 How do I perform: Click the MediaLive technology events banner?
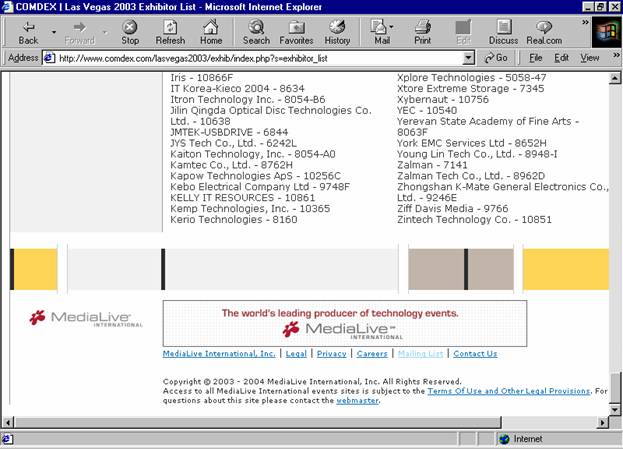(344, 322)
